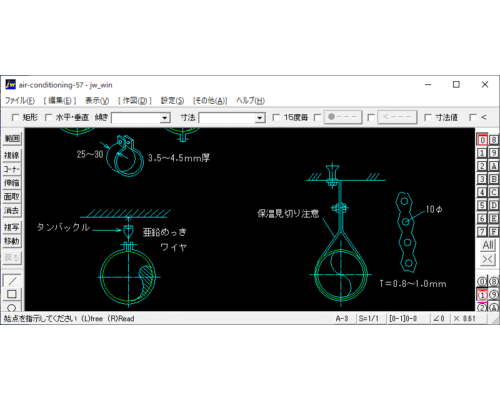Open the 設定(S) menu
The height and width of the screenshot is (400, 500).
pyautogui.click(x=172, y=100)
